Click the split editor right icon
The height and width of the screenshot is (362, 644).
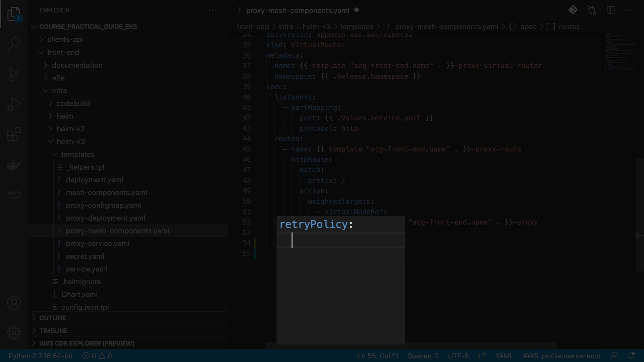[610, 10]
